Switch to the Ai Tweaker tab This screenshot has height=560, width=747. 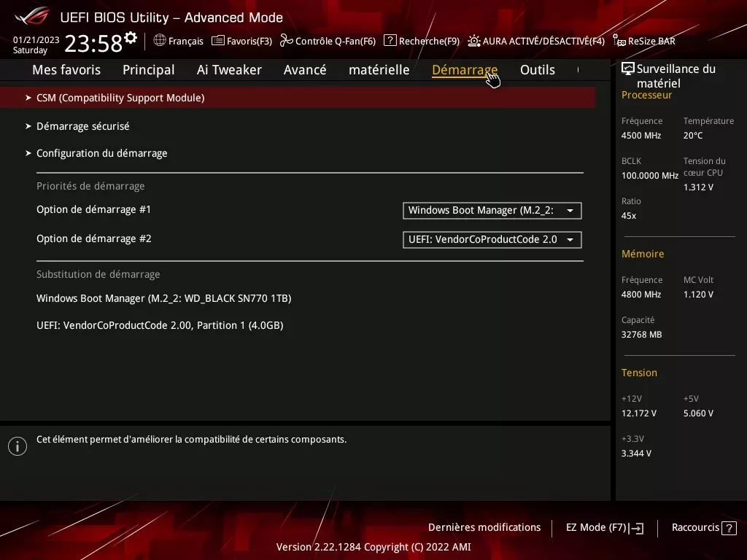click(x=229, y=69)
